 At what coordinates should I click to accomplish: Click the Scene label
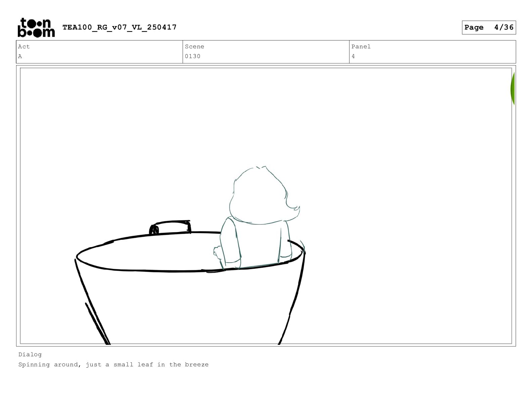[194, 47]
